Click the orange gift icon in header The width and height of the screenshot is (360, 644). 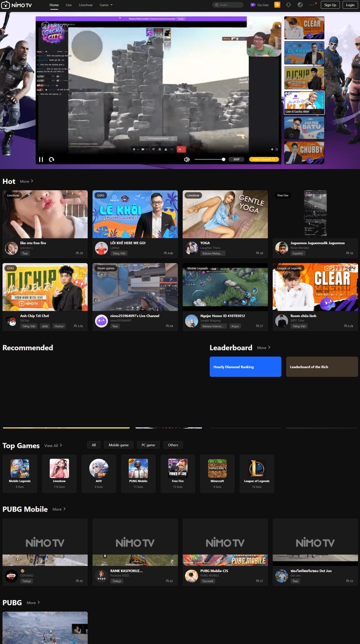pos(277,5)
